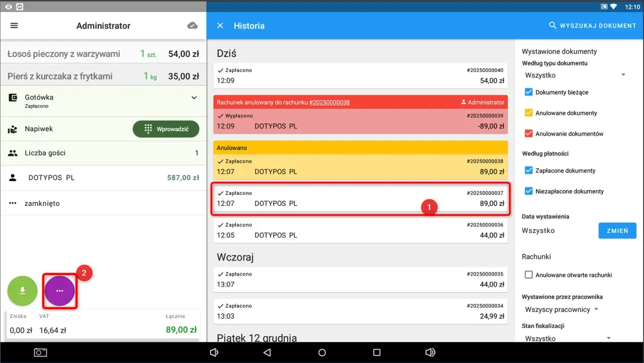Close the Historia panel with X
The image size is (644, 363).
pyautogui.click(x=220, y=26)
